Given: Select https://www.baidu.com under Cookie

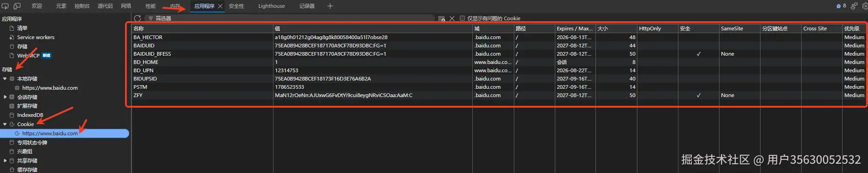Looking at the screenshot, I should [x=50, y=133].
